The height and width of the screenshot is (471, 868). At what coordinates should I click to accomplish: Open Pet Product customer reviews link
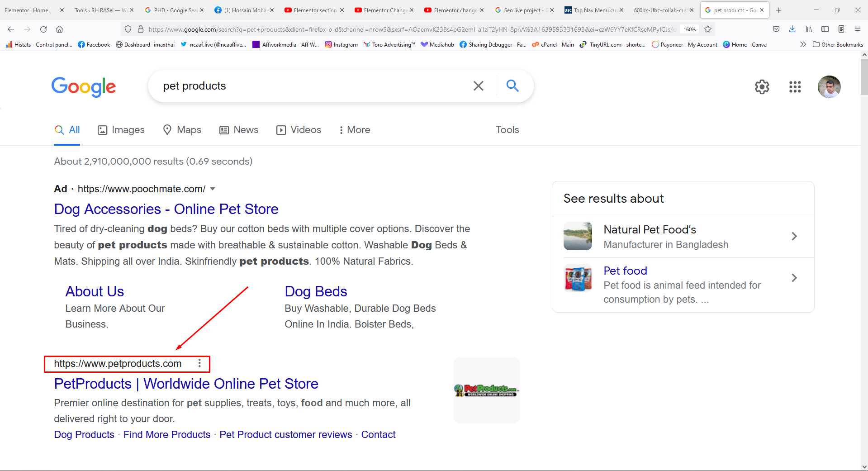285,435
